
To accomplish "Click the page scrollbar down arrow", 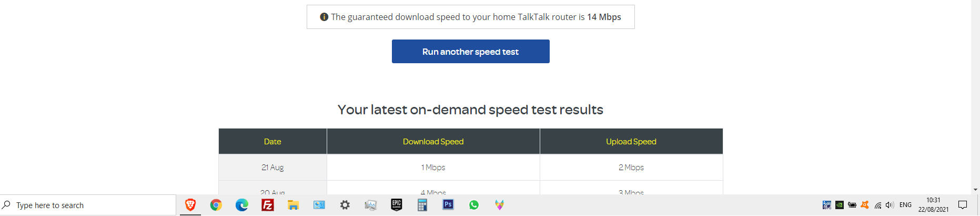I will (975, 190).
